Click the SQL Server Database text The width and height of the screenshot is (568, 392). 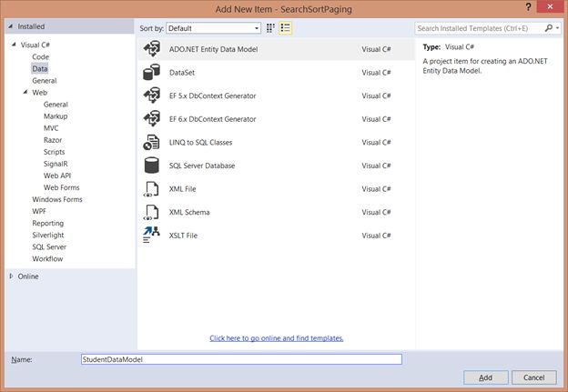[x=202, y=166]
